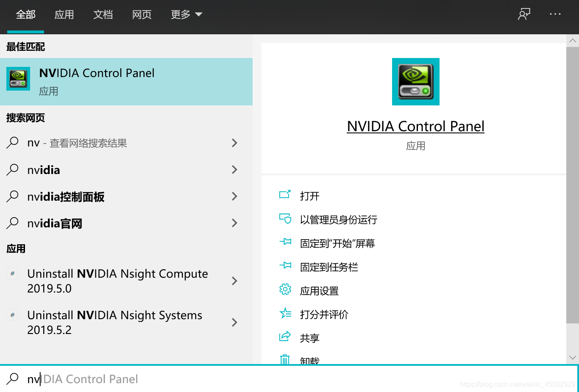Click the search magnifier icon in search box
This screenshot has width=579, height=392.
pos(13,378)
